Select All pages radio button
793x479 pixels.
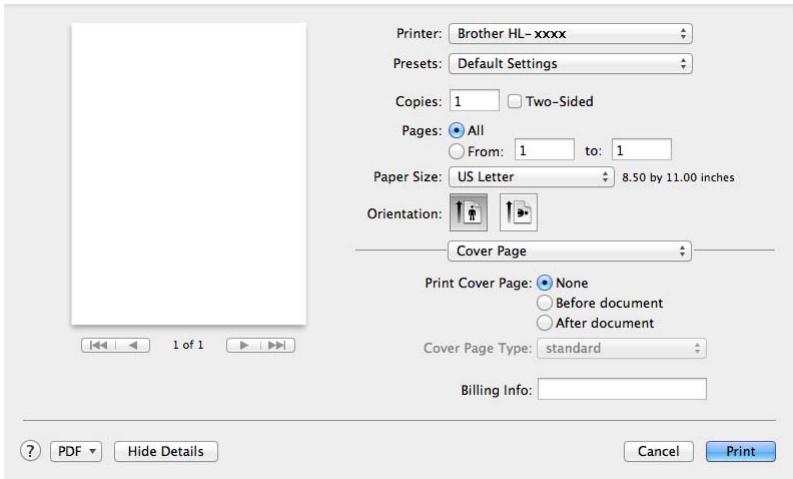(456, 130)
